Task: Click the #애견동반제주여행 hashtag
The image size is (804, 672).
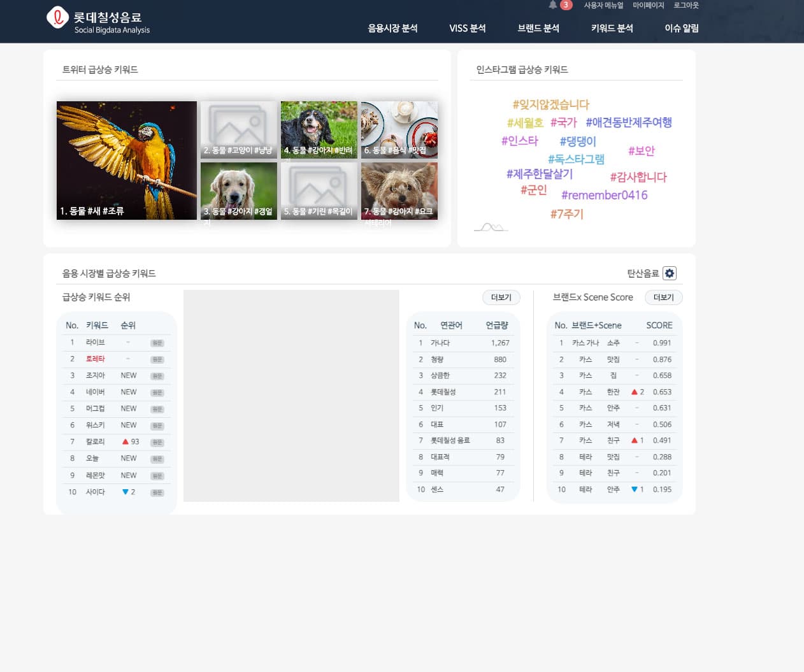Action: pyautogui.click(x=628, y=122)
